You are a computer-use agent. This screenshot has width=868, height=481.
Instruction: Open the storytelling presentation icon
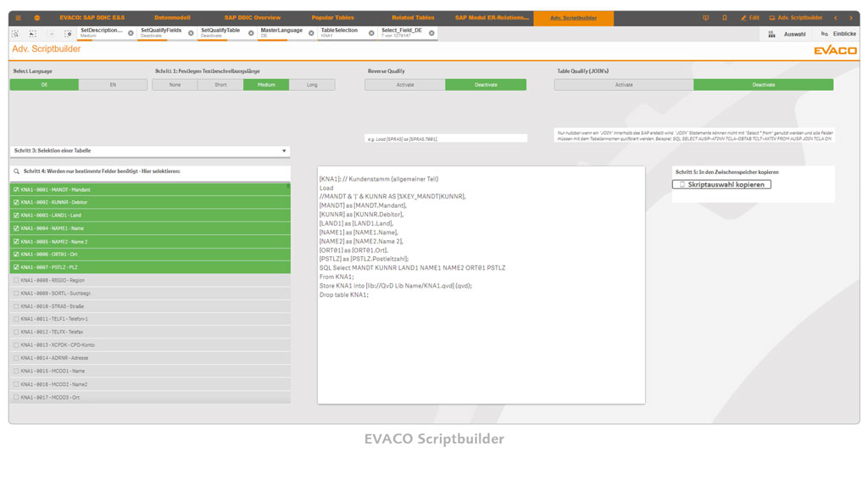pyautogui.click(x=706, y=18)
